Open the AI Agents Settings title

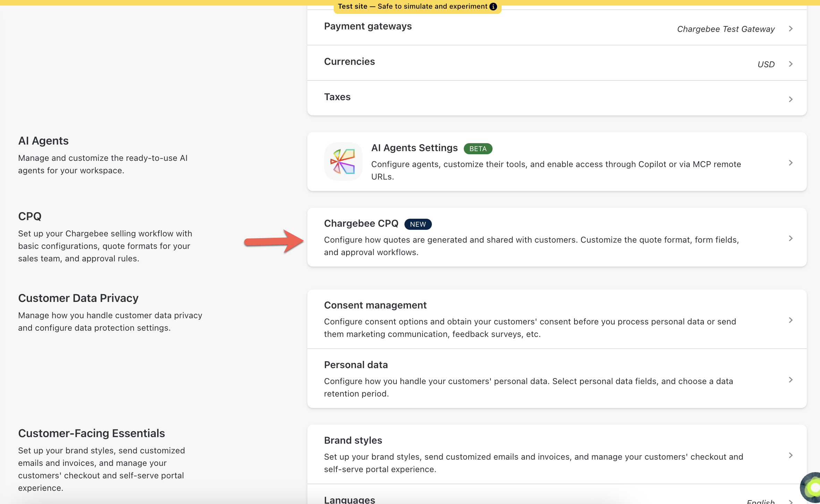(x=414, y=148)
